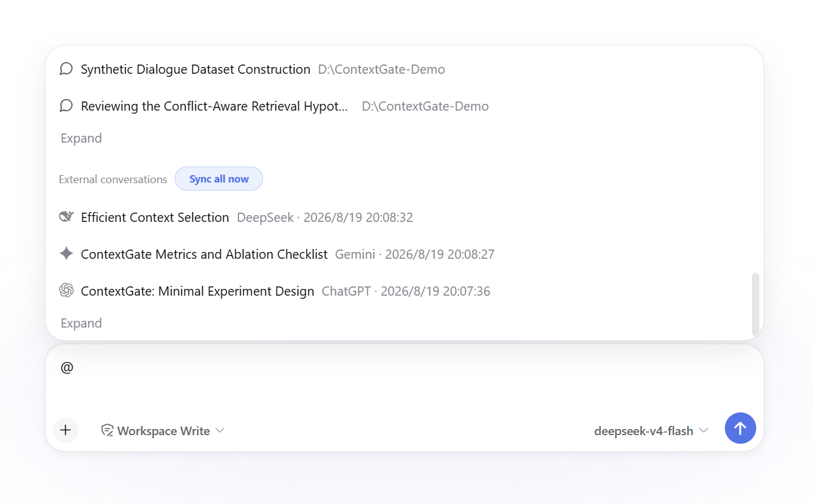This screenshot has width=814, height=504.
Task: Click the D:\ContextGate-Demo path on Reviewing row
Action: click(x=425, y=106)
